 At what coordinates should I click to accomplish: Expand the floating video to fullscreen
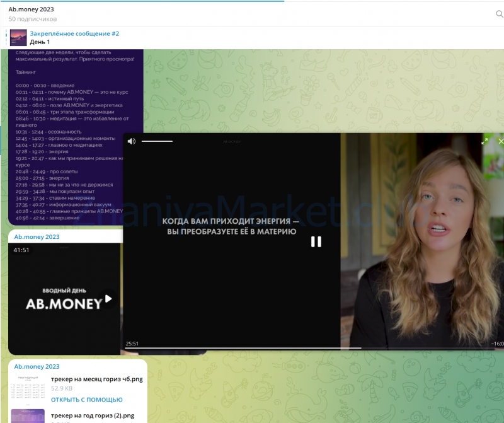click(484, 141)
